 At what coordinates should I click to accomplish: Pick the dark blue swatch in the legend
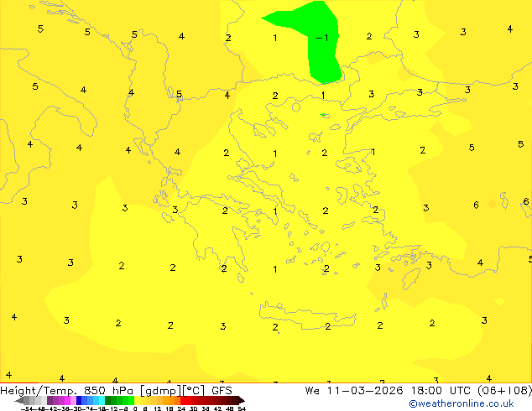[79, 401]
